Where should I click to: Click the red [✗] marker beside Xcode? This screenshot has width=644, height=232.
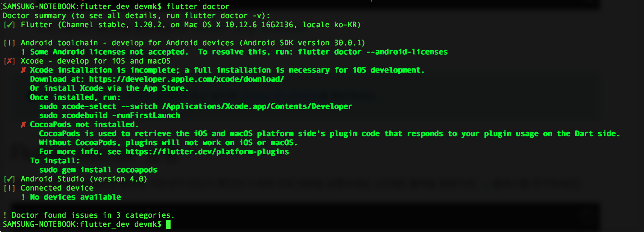coord(10,61)
